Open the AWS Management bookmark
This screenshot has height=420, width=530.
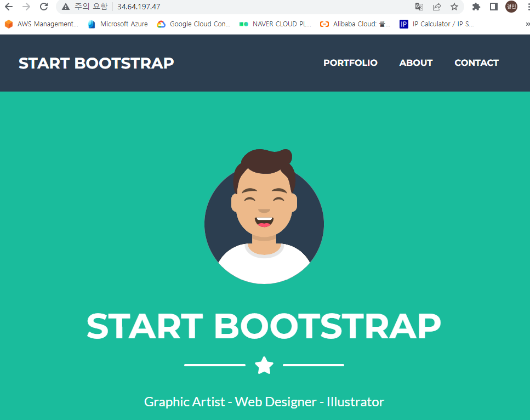point(42,24)
